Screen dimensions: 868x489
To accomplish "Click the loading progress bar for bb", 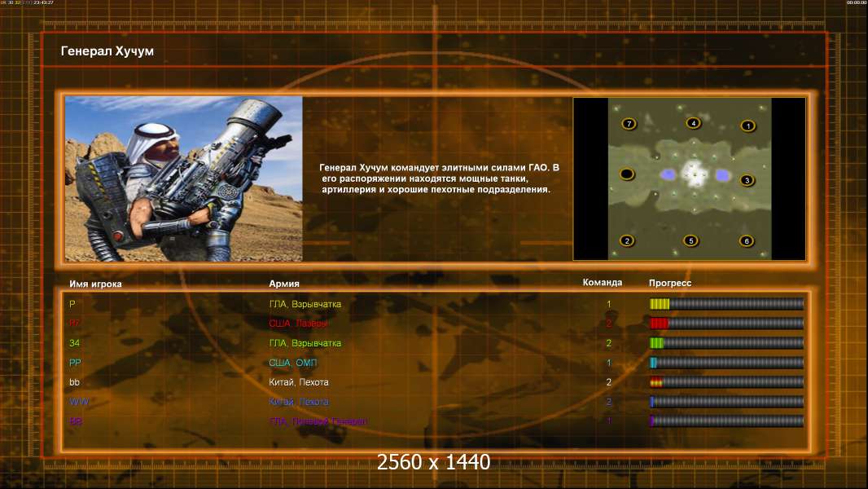I will click(x=726, y=382).
